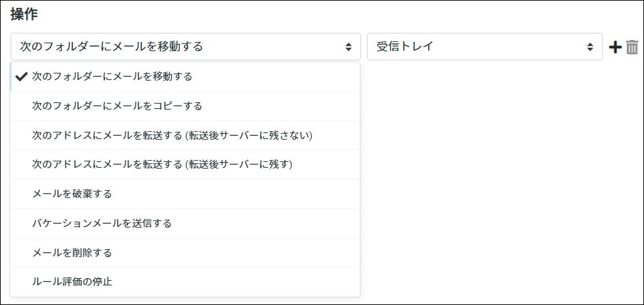Select forward option with 転送後サーバーに残さない
Image resolution: width=644 pixels, height=305 pixels.
click(172, 135)
